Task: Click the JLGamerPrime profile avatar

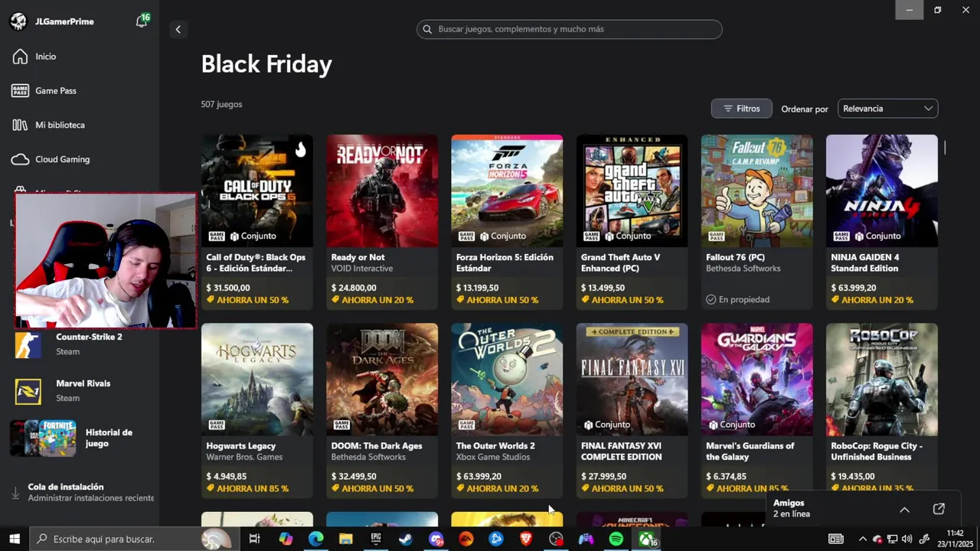Action: 18,21
